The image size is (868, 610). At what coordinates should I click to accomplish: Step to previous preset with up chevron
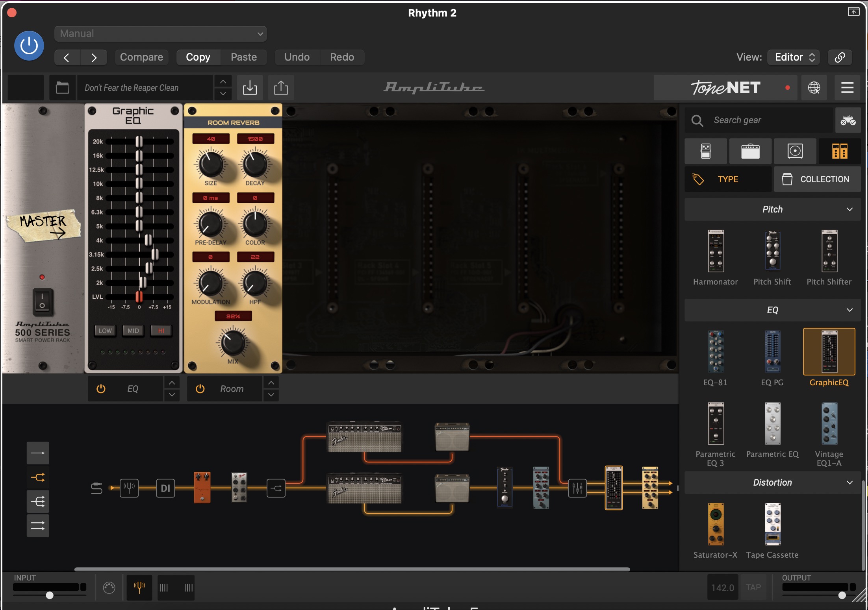pos(223,81)
